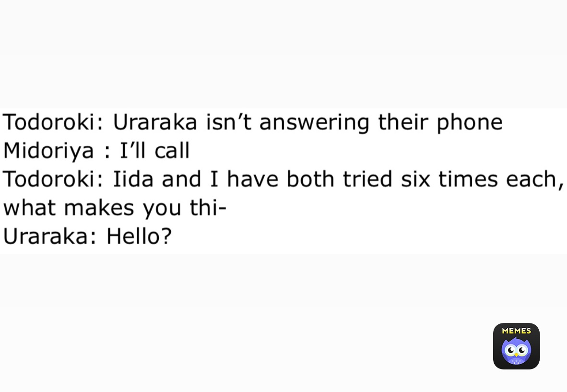Click the word "Todoroki" in the third line
Screen dimensions: 567x392
(49, 179)
